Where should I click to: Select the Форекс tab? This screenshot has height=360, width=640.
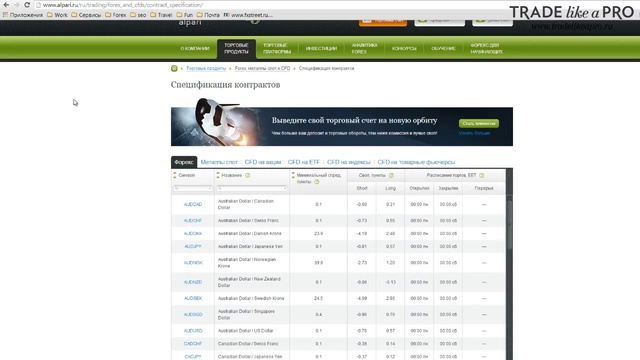click(x=184, y=162)
